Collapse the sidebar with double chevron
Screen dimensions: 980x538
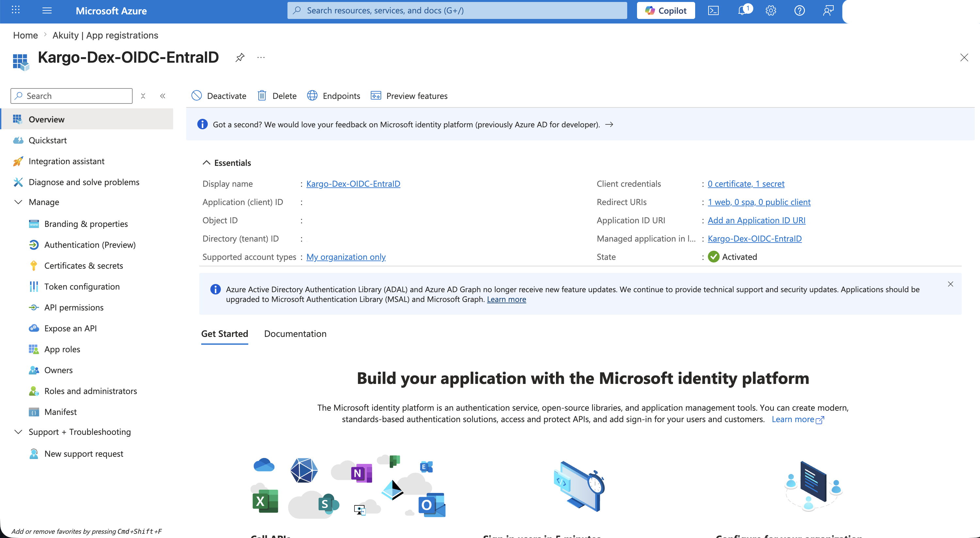[x=162, y=96]
